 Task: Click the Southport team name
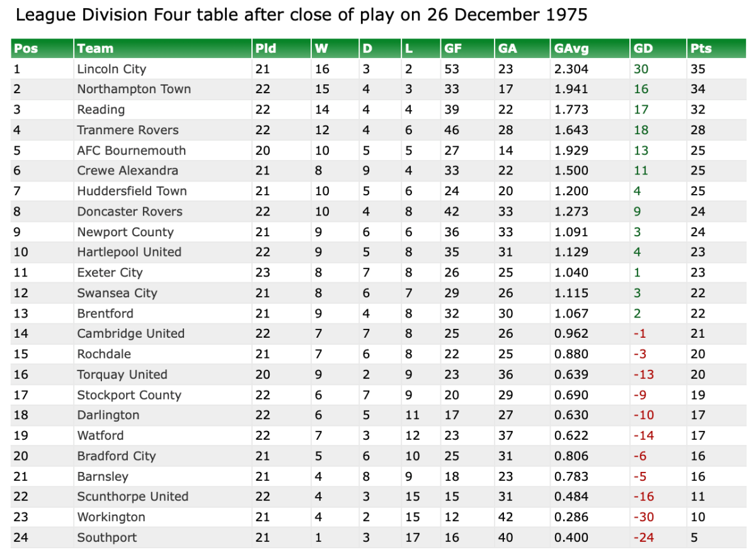(x=106, y=537)
